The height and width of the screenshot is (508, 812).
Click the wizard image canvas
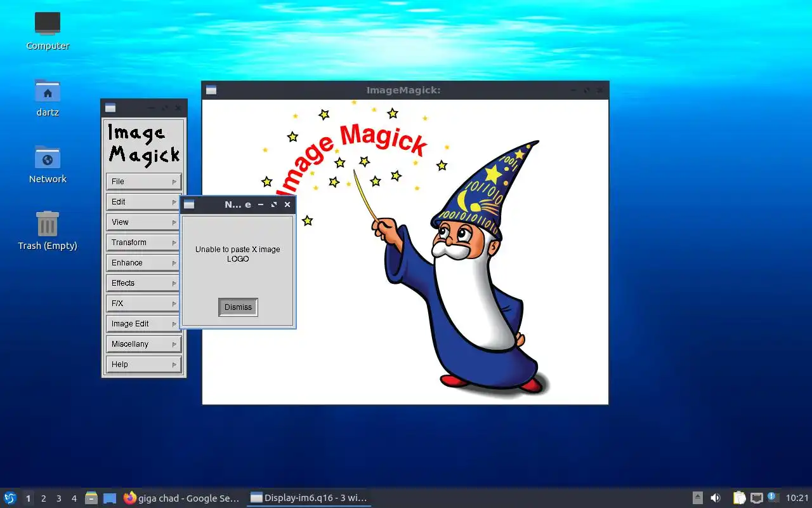pyautogui.click(x=405, y=252)
